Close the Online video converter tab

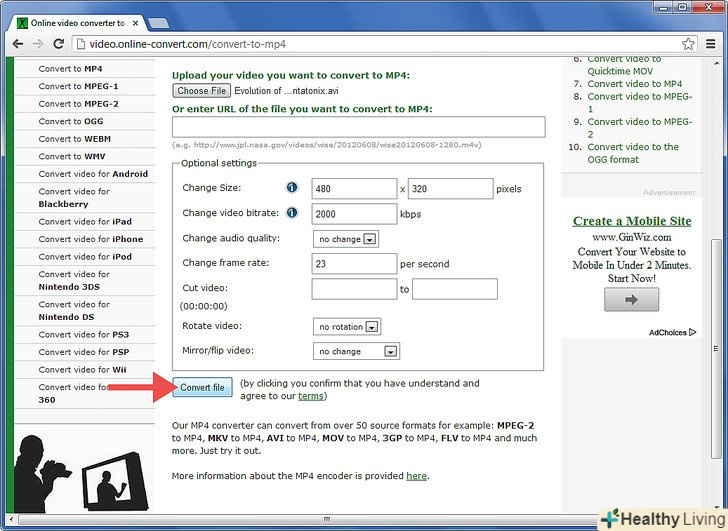point(135,23)
